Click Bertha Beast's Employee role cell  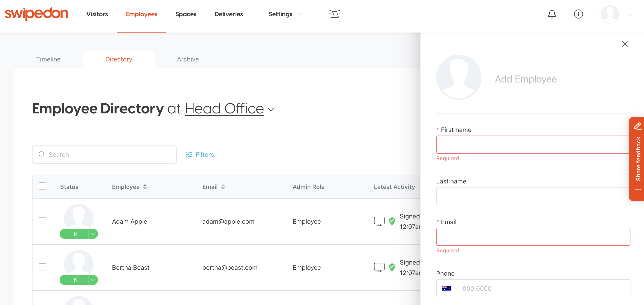pyautogui.click(x=306, y=267)
